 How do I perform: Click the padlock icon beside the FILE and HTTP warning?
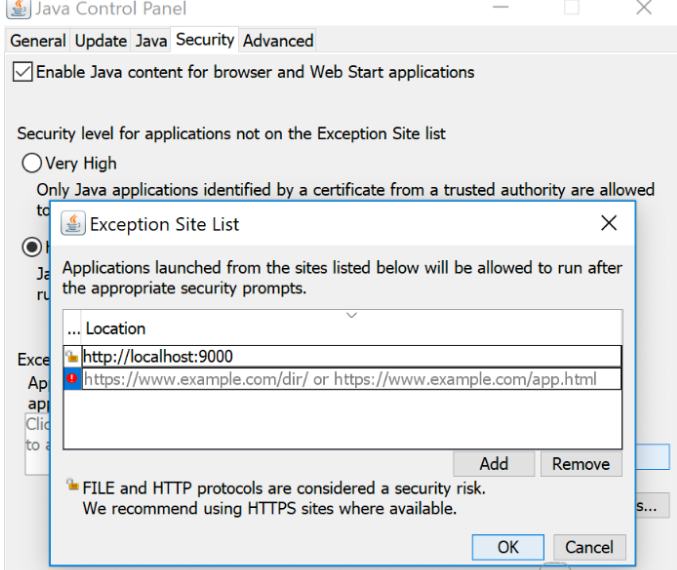pos(72,485)
